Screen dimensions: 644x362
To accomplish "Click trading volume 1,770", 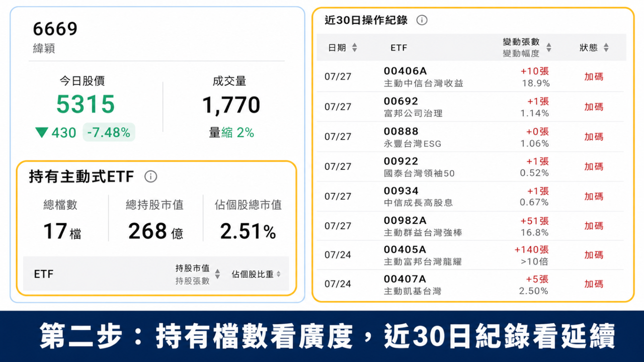I will [231, 105].
